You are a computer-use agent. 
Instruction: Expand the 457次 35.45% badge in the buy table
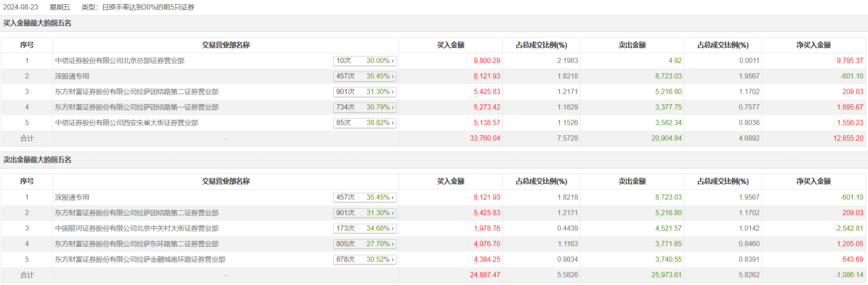364,76
